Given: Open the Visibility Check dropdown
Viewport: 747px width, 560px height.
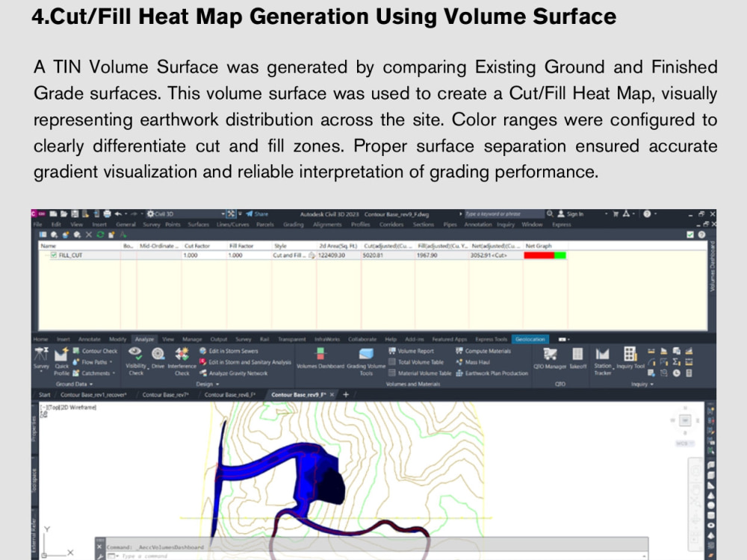Looking at the screenshot, I should [x=148, y=367].
